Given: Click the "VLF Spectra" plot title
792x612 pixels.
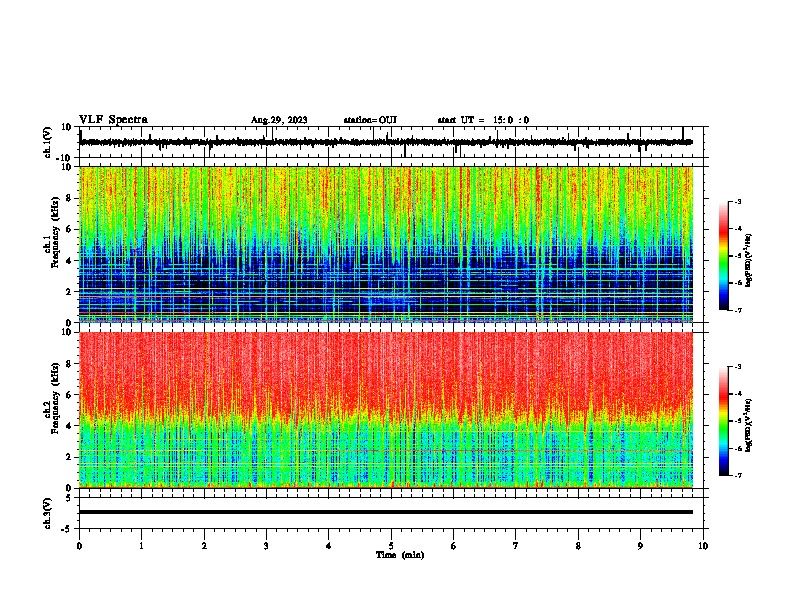Looking at the screenshot, I should 113,120.
